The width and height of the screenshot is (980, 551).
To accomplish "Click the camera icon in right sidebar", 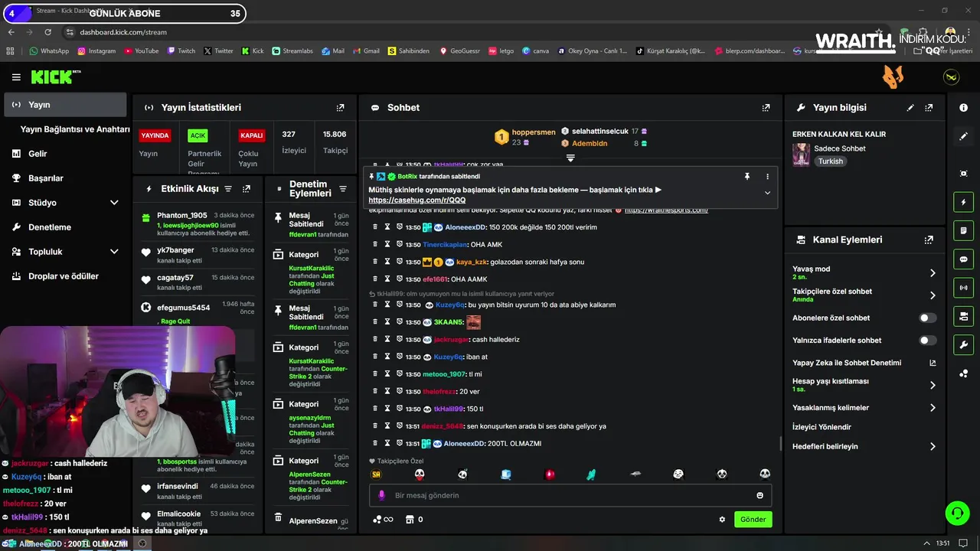I will coord(963,316).
